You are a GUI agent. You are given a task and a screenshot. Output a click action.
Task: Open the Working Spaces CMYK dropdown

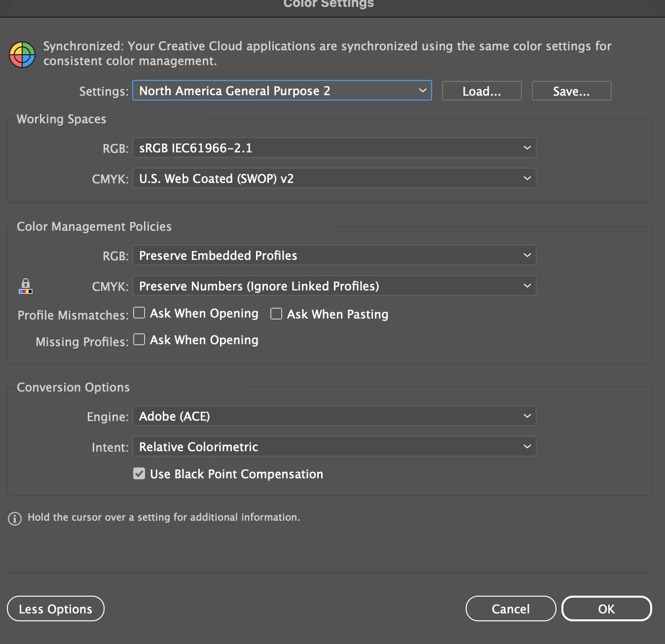point(334,179)
